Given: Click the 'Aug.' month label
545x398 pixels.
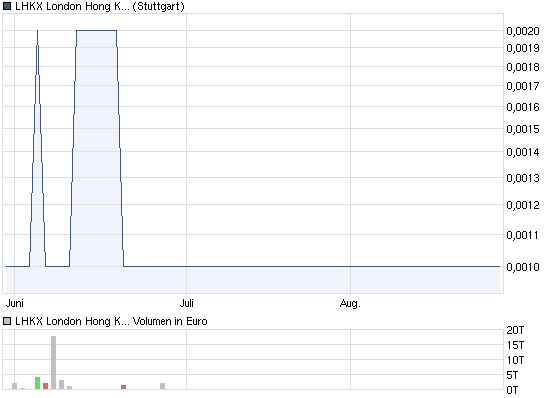Looking at the screenshot, I should (350, 303).
